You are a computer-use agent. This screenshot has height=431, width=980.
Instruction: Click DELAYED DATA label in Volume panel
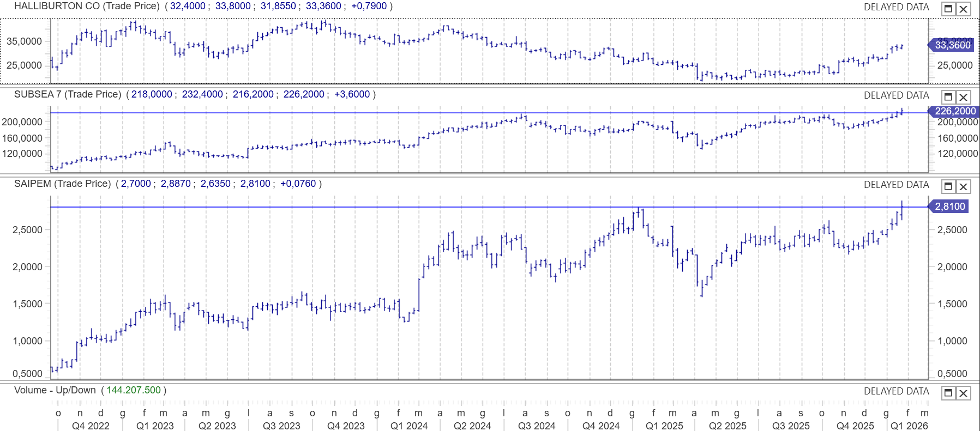[x=897, y=391]
